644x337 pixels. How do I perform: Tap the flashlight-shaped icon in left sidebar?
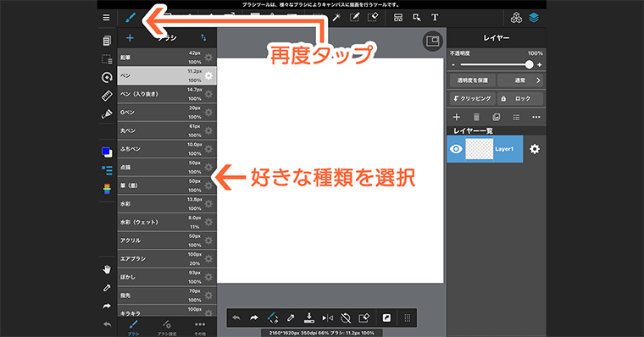click(x=107, y=113)
